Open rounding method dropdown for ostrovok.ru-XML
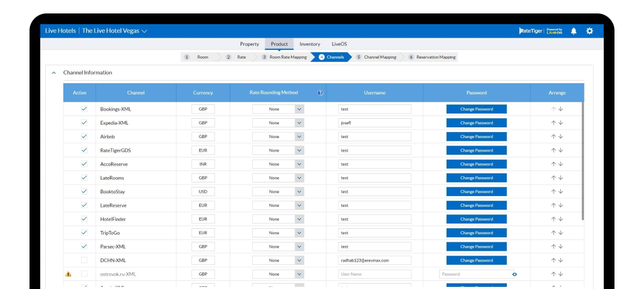 pos(299,274)
